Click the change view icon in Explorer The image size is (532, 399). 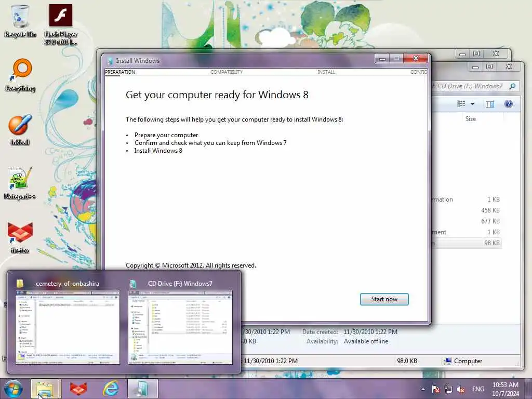[x=461, y=104]
